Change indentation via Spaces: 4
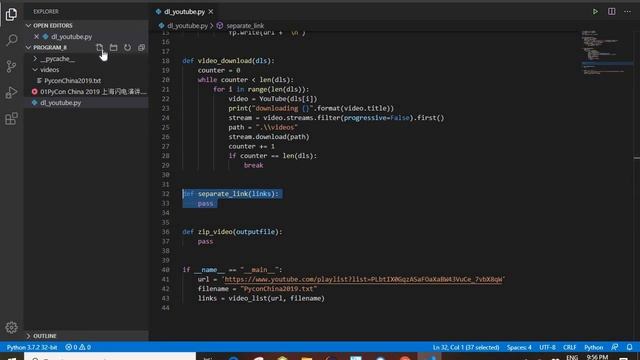 coord(519,347)
